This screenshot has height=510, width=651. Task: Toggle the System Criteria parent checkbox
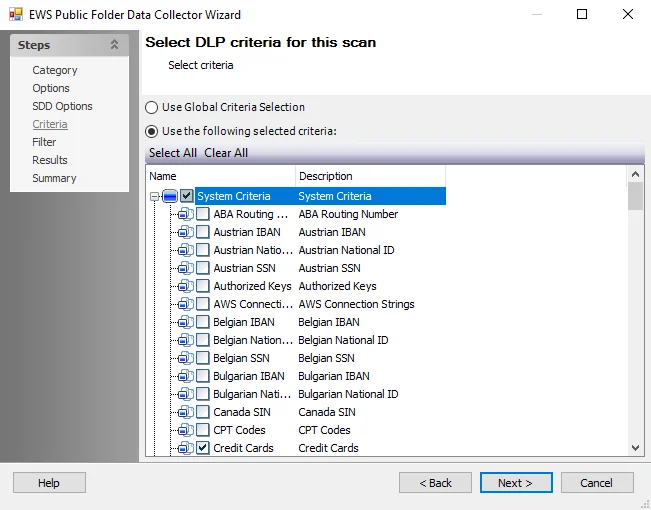187,196
